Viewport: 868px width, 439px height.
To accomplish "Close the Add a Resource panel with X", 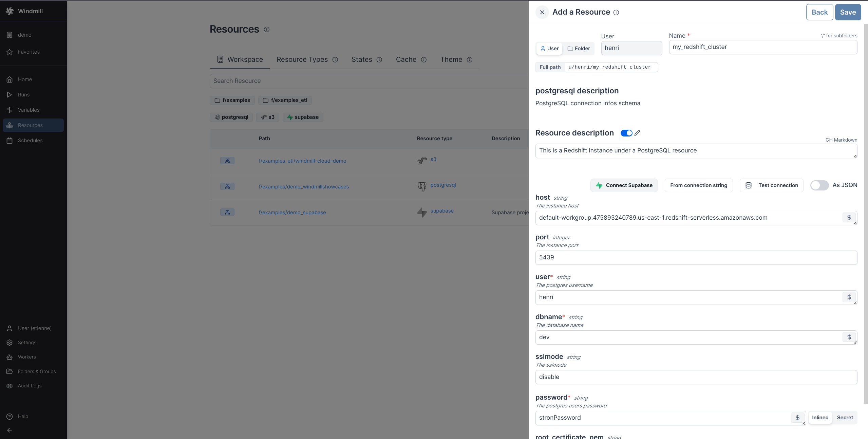I will (542, 12).
